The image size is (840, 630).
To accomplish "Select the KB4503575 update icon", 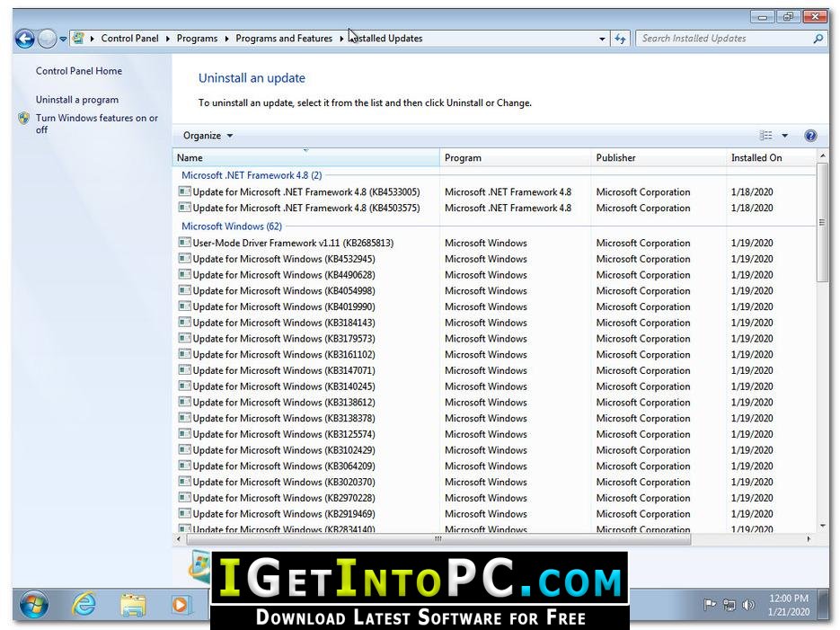I will click(184, 208).
